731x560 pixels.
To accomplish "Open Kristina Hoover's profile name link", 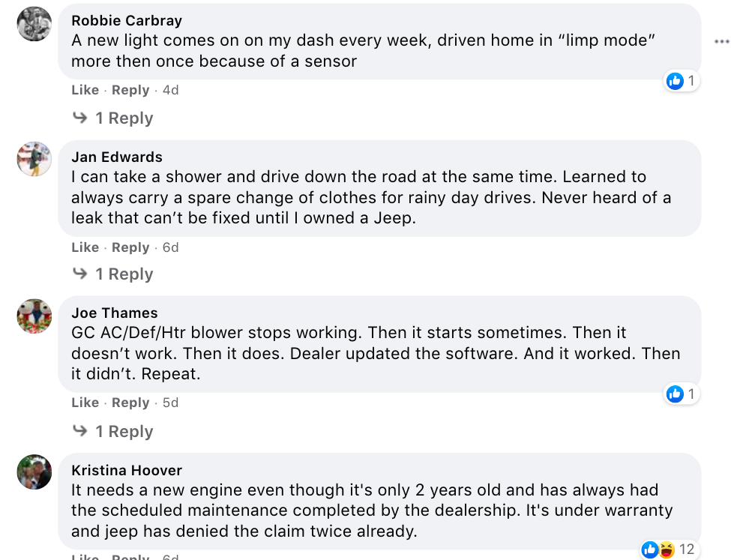I will coord(127,470).
